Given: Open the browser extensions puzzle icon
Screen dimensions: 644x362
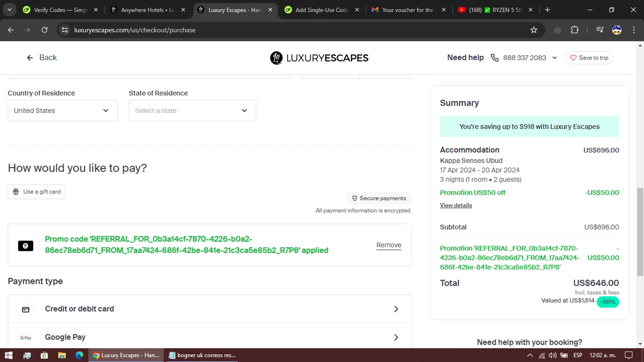Looking at the screenshot, I should [x=574, y=30].
